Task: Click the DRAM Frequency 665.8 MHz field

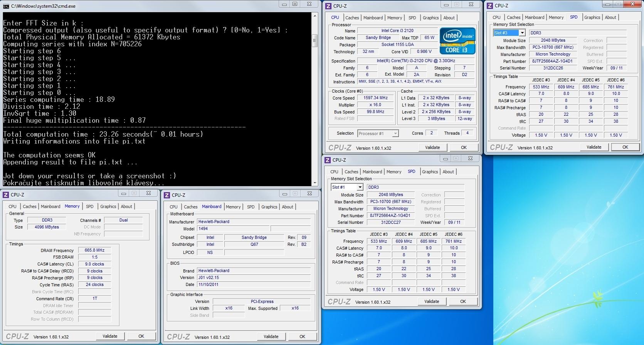Action: point(94,250)
